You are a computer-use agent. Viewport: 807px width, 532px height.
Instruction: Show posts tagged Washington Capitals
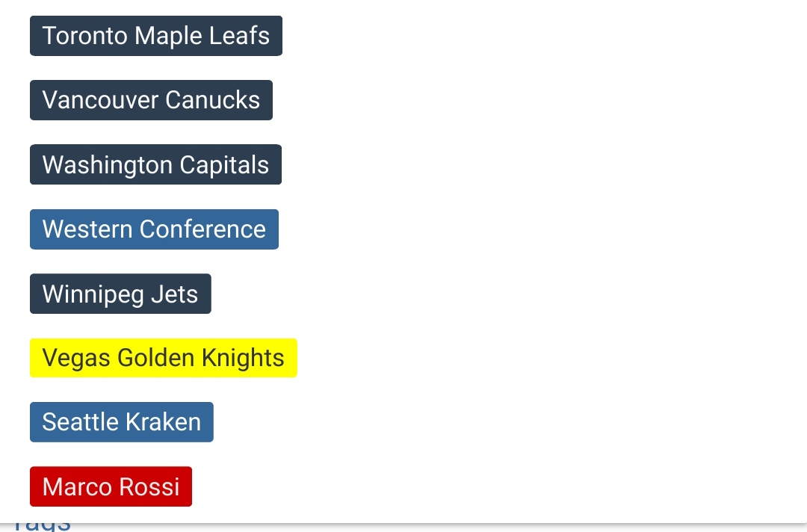[x=155, y=164]
